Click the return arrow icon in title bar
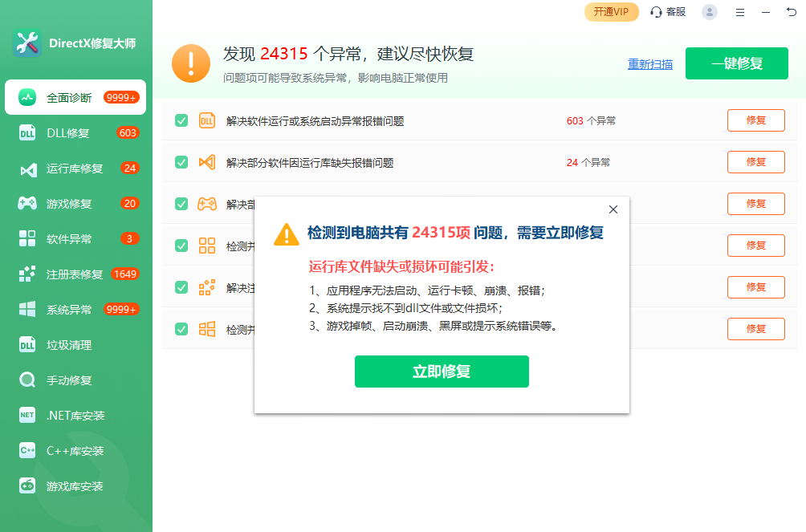Image resolution: width=806 pixels, height=532 pixels. 792,12
